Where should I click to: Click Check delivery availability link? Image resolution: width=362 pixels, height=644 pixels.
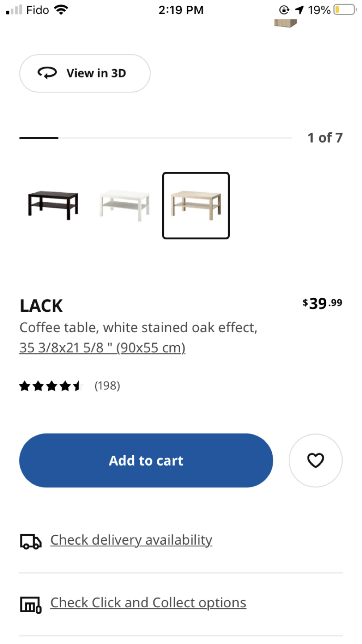[131, 540]
